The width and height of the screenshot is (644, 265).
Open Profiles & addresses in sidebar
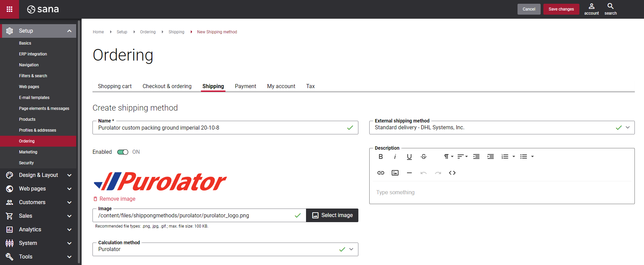click(x=38, y=130)
